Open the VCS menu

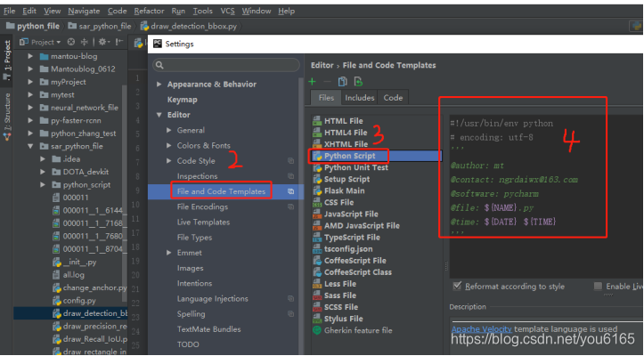tap(227, 11)
